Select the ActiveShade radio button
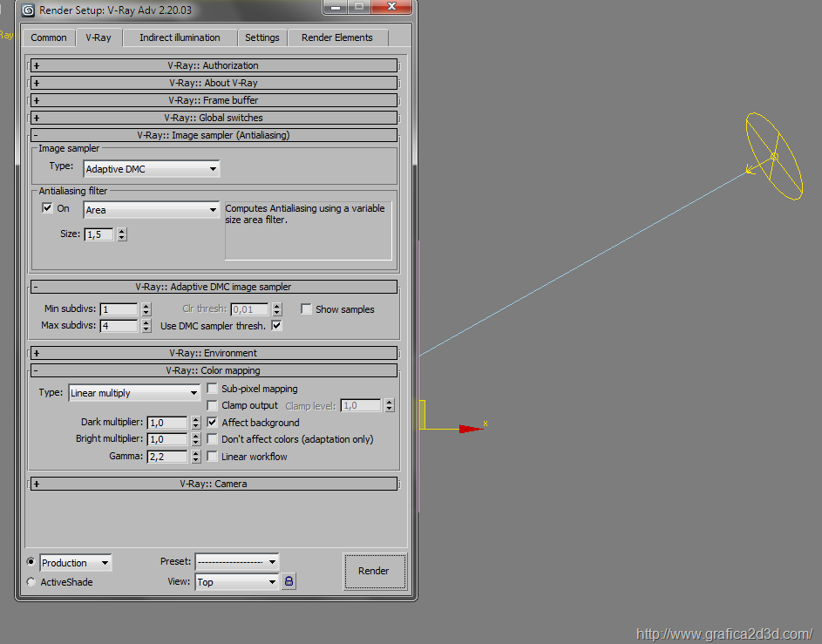The image size is (822, 644). (x=31, y=581)
